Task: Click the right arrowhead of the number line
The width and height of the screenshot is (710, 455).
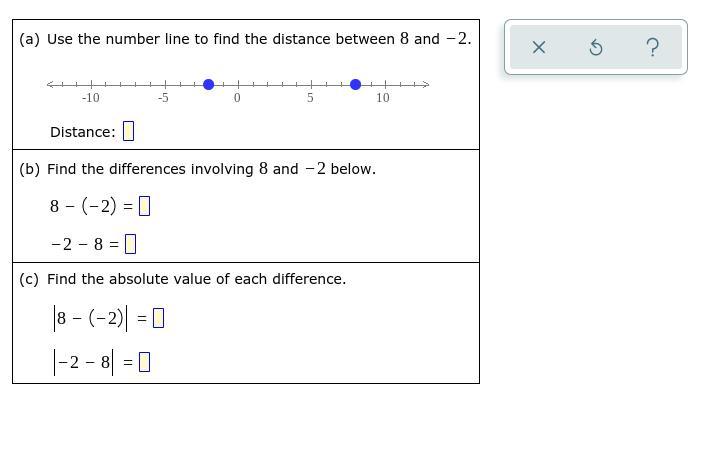Action: pyautogui.click(x=425, y=85)
